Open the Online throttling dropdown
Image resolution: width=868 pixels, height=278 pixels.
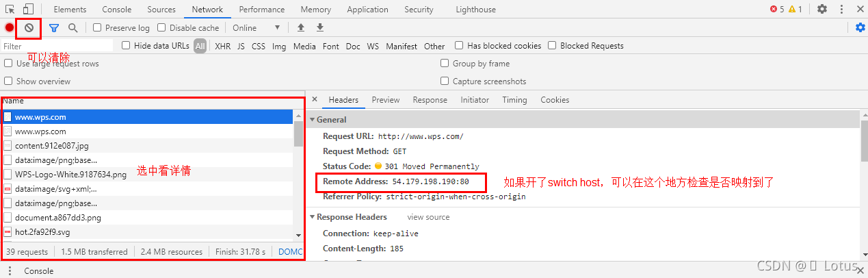(x=257, y=28)
